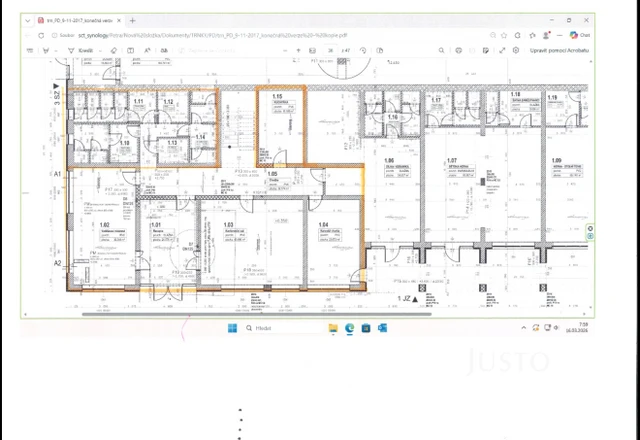Viewport: 640px width, 440px height.
Task: Click the browser extensions icon
Action: (x=518, y=36)
